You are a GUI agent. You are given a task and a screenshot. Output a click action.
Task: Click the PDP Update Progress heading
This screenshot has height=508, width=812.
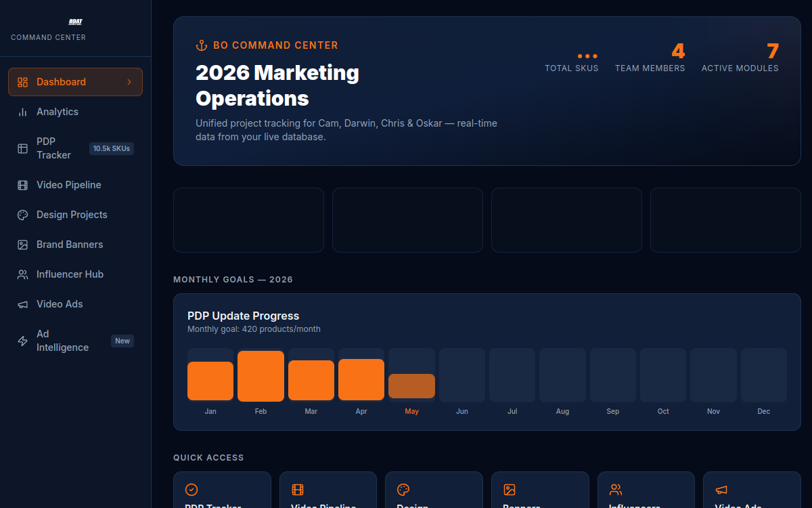(243, 316)
